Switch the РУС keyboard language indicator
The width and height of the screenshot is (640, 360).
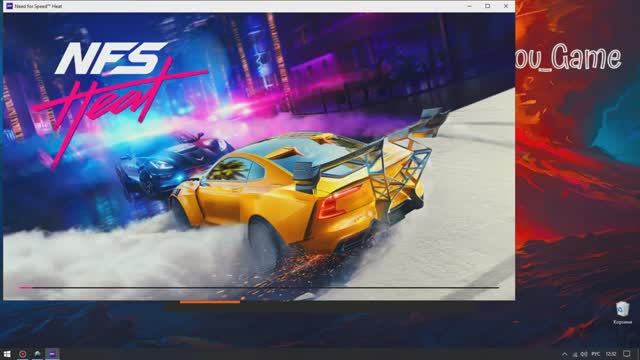click(x=596, y=354)
